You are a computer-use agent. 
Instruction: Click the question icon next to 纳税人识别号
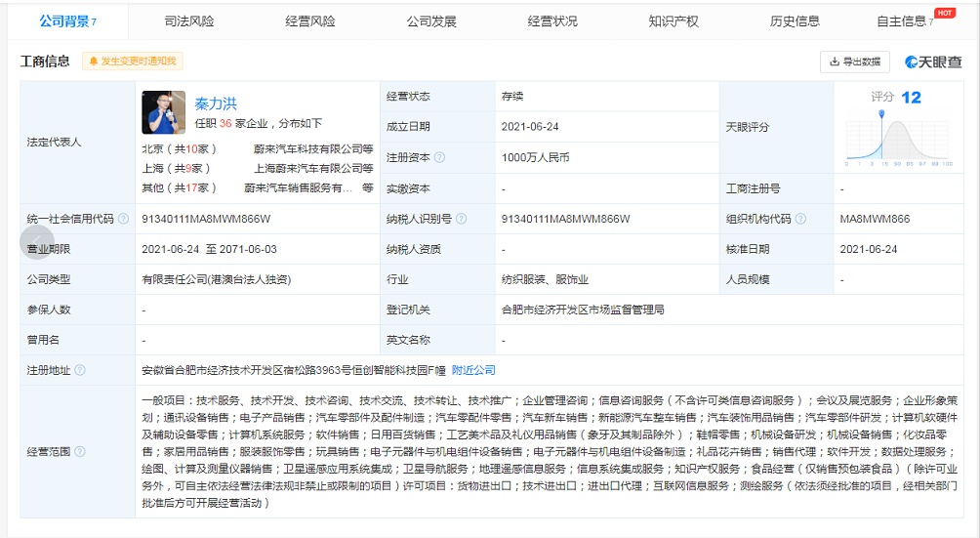(461, 219)
